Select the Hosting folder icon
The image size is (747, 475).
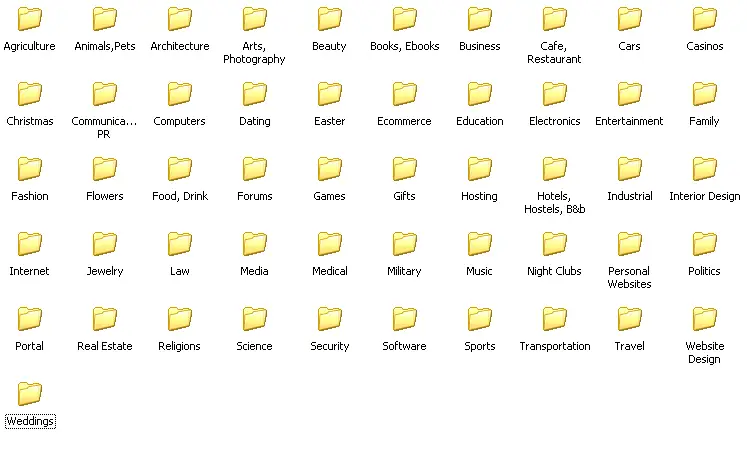point(480,169)
